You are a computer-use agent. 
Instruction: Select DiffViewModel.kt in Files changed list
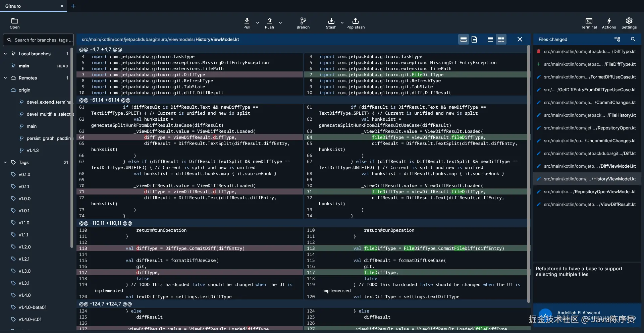590,166
